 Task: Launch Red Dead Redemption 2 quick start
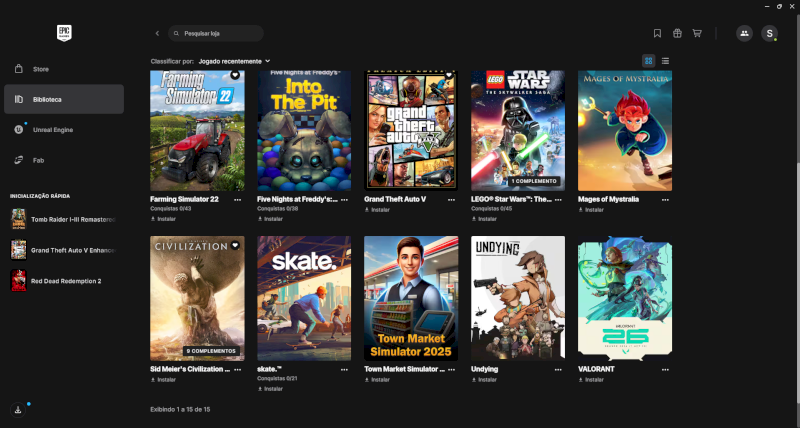coord(64,281)
